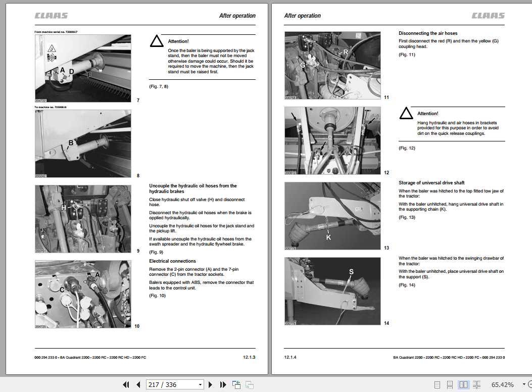Click the previous view icon
The width and height of the screenshot is (532, 392).
click(236, 384)
